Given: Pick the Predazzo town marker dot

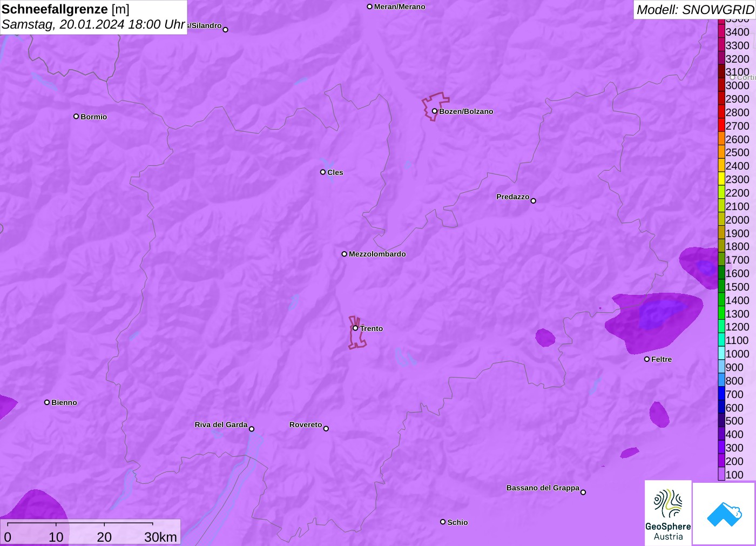Looking at the screenshot, I should click(x=534, y=201).
